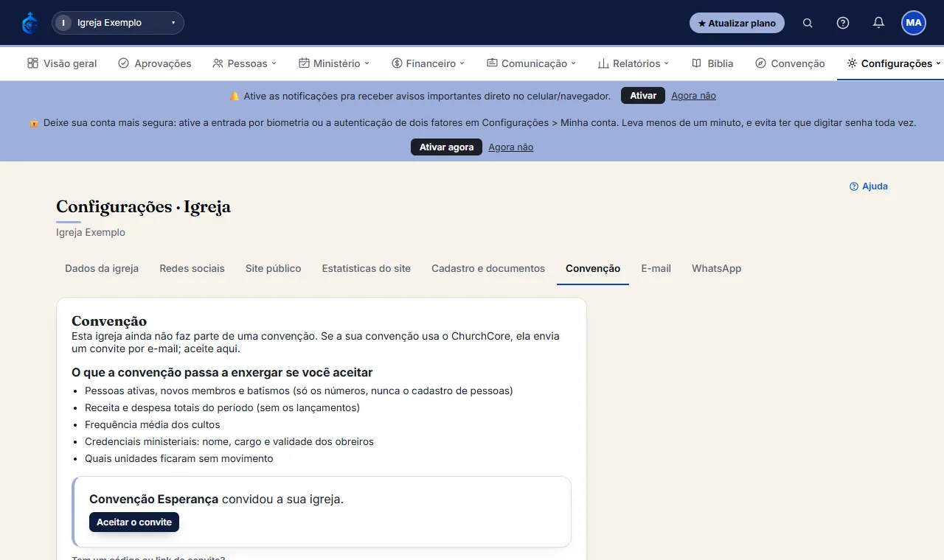Click the Relatórios bar chart icon
The image size is (944, 560).
[603, 63]
